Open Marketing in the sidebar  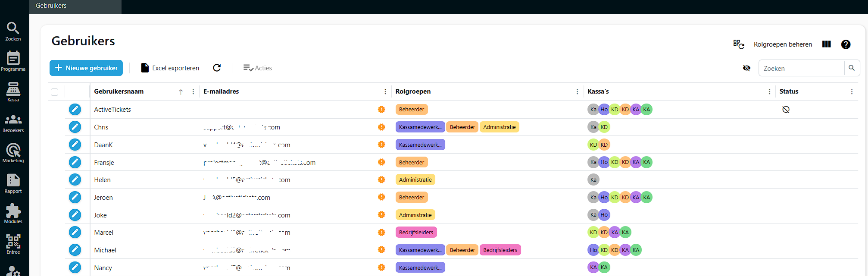(x=13, y=153)
